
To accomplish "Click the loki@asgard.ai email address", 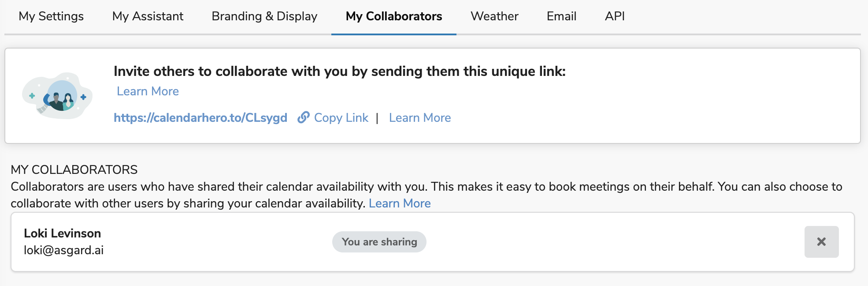I will tap(64, 250).
